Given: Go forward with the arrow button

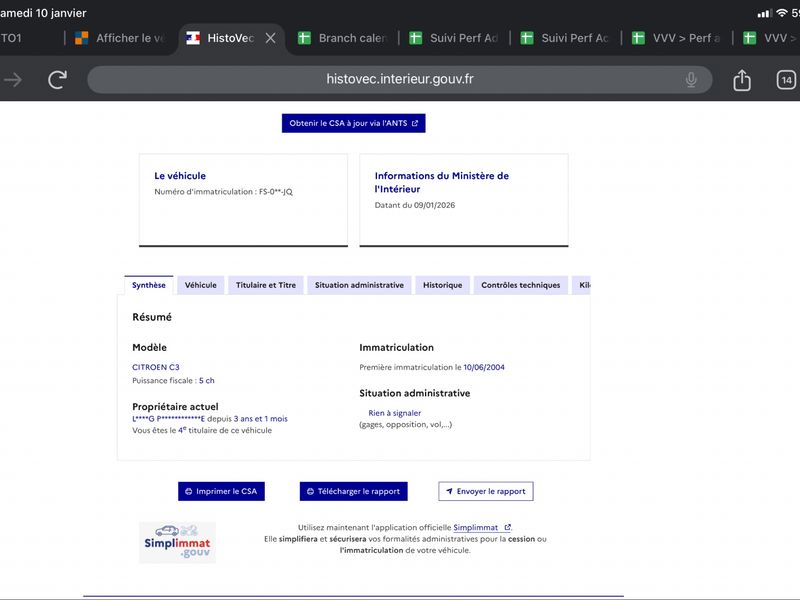Looking at the screenshot, I should (x=13, y=80).
